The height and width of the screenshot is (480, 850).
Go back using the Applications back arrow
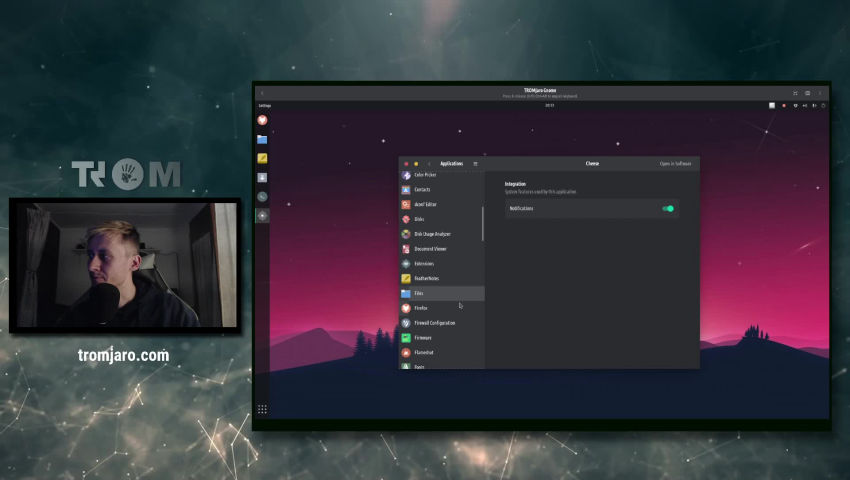pos(429,164)
